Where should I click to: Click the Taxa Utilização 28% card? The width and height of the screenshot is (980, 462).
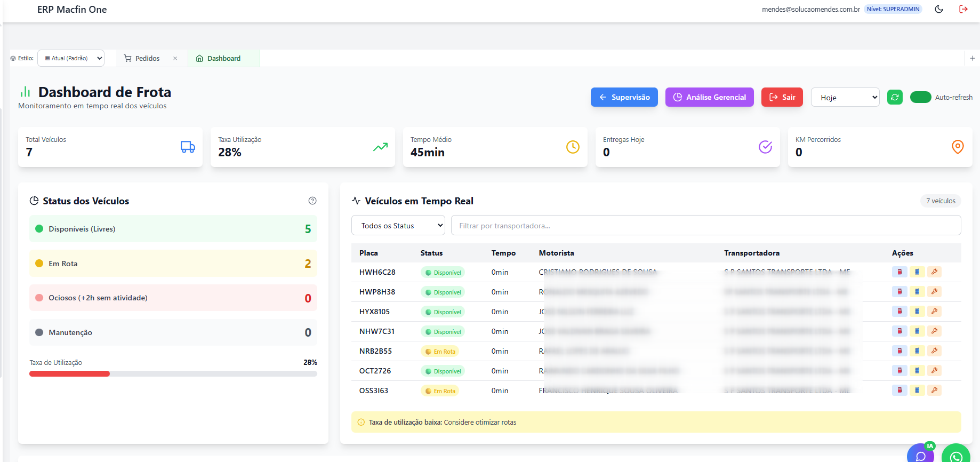303,147
